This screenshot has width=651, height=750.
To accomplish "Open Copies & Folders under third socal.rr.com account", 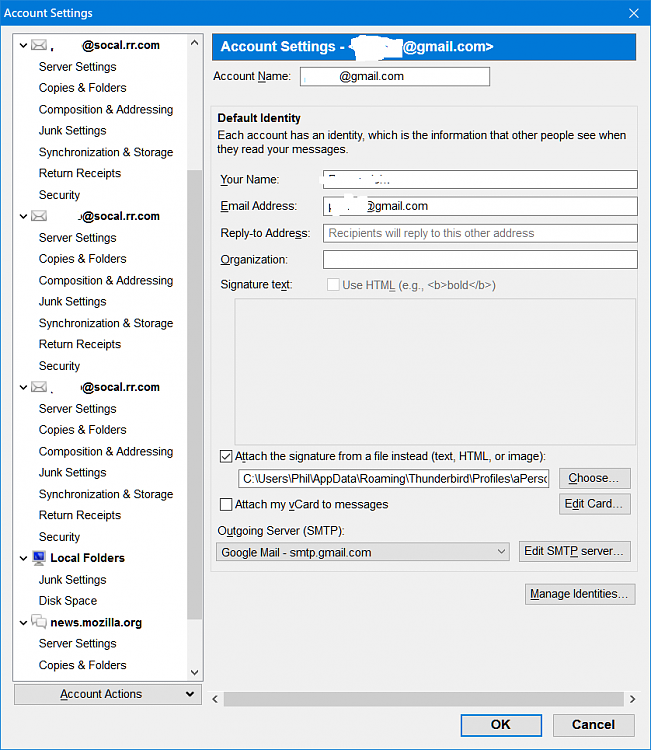I will coord(82,430).
